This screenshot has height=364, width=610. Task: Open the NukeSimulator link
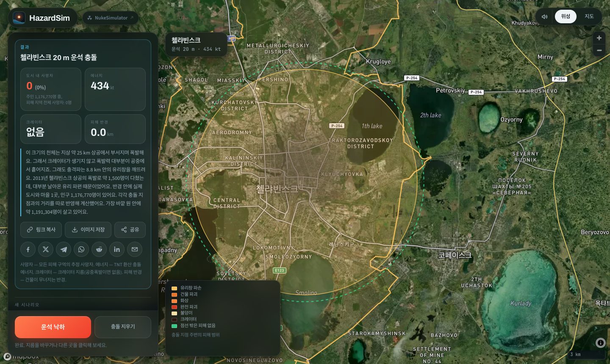111,18
